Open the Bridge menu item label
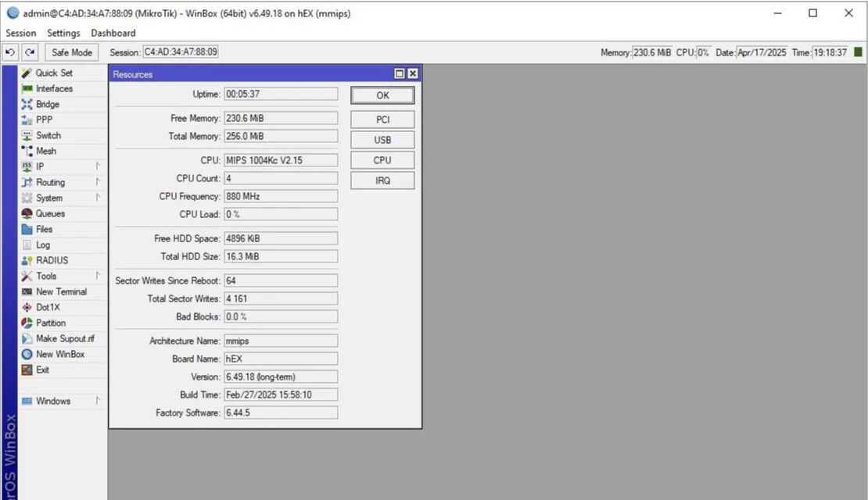Screen dimensions: 868x500 coord(48,104)
